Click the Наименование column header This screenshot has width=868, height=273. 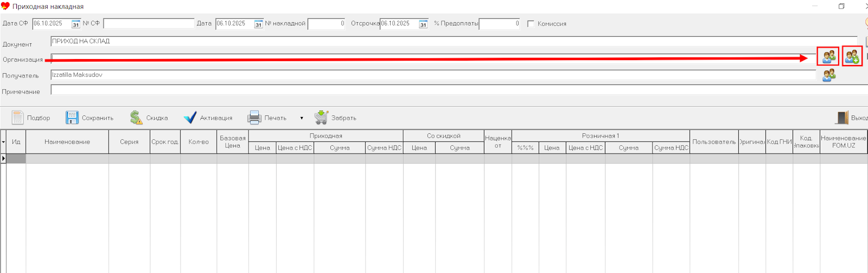(x=67, y=142)
